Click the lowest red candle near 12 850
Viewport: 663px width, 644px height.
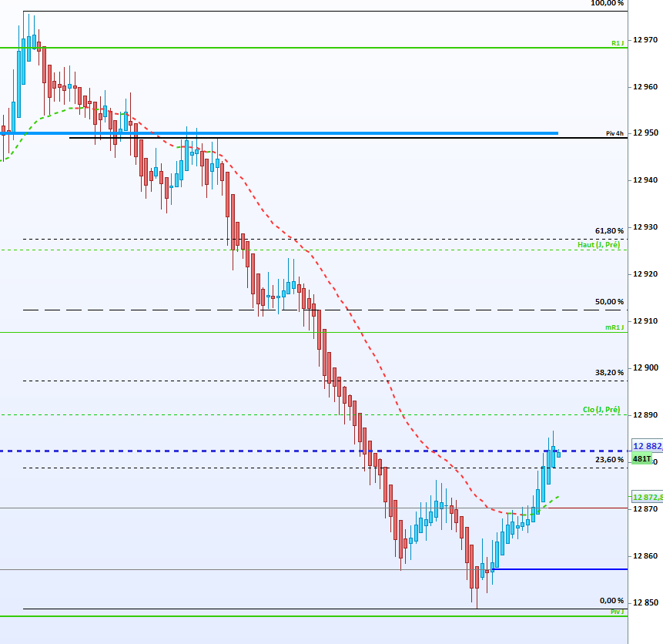tap(477, 578)
